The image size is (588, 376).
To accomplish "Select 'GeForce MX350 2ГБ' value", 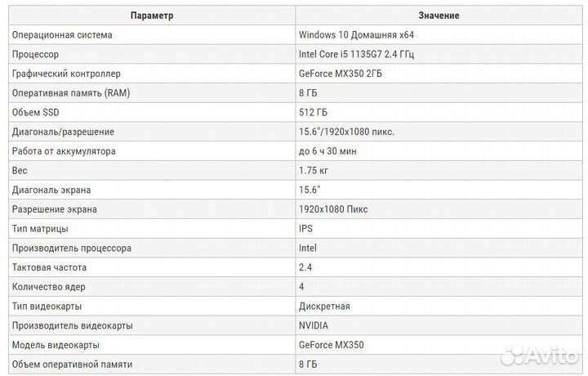I will click(340, 74).
